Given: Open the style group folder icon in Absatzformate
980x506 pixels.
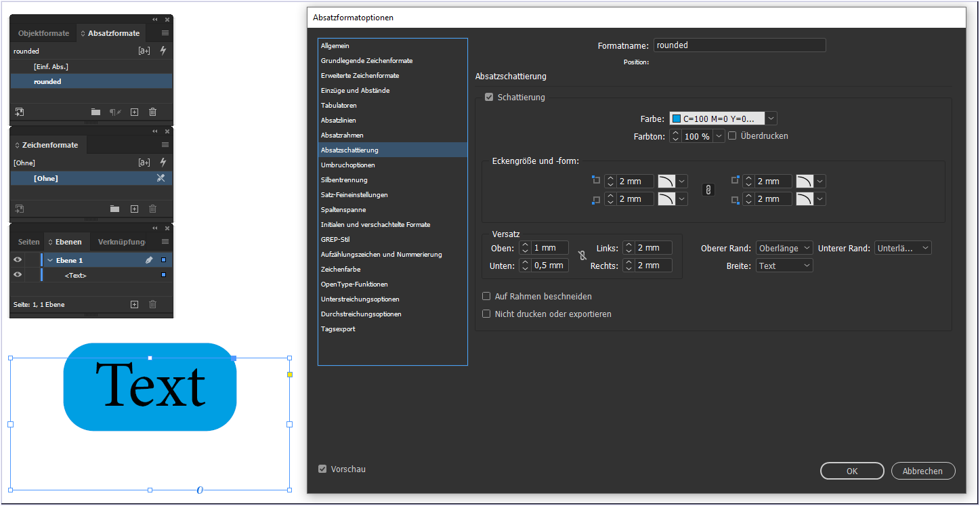Looking at the screenshot, I should pos(95,112).
